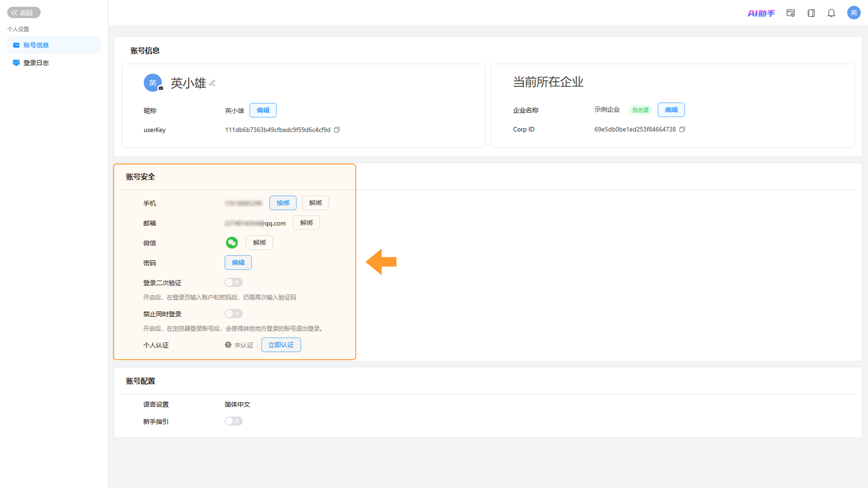
Task: Open the user avatar menu at top right
Action: pos(854,13)
